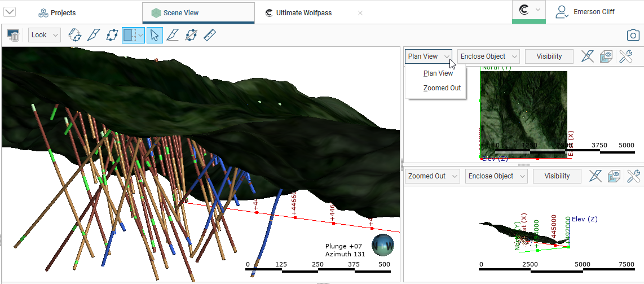Expand the Enclose Object dropdown in the upper view
This screenshot has width=644, height=284.
(489, 56)
